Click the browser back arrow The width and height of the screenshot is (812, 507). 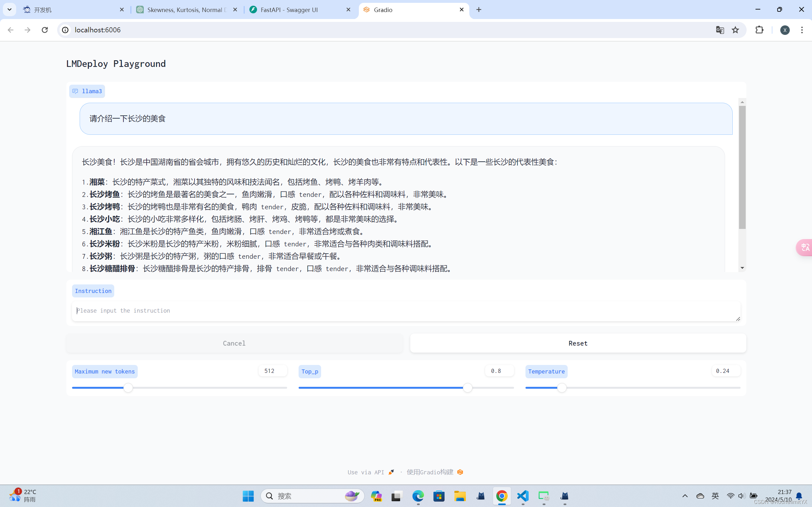point(10,30)
